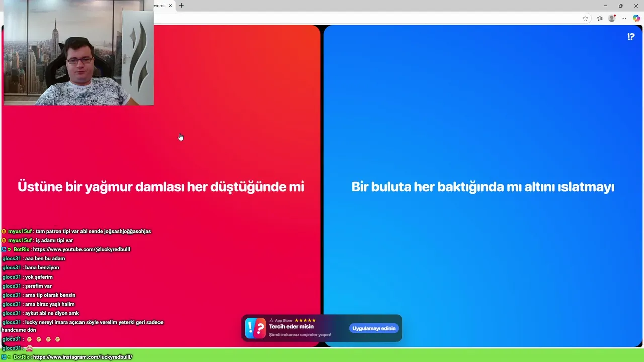Open the Instagram luckyredbulll link in chat
Screen dimensions: 644x362
click(83, 357)
